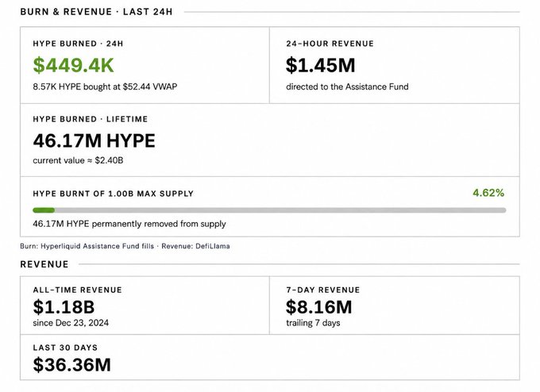Click '24-HOUR REVENUE' label
The height and width of the screenshot is (392, 540).
[x=330, y=44]
